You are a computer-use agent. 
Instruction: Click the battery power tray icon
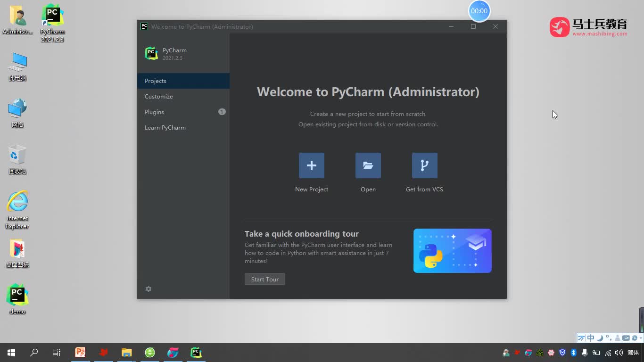[596, 353]
